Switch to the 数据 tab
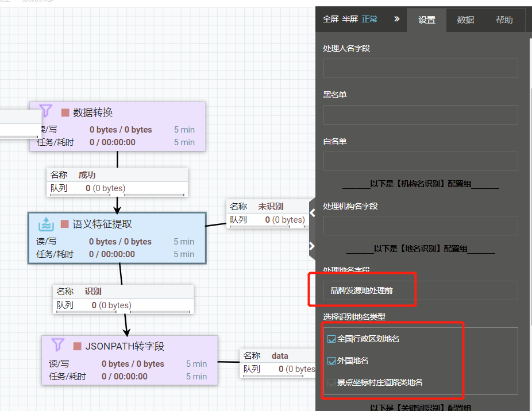The width and height of the screenshot is (532, 411). [465, 20]
